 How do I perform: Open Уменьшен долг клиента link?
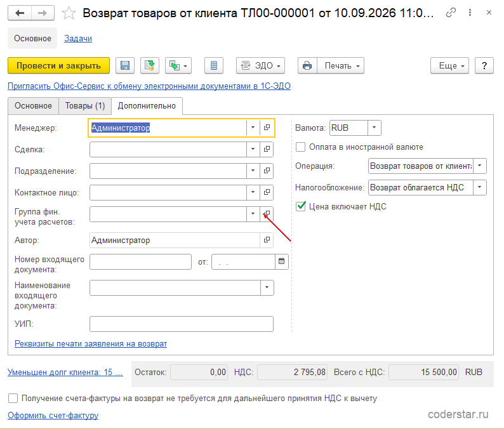click(65, 372)
